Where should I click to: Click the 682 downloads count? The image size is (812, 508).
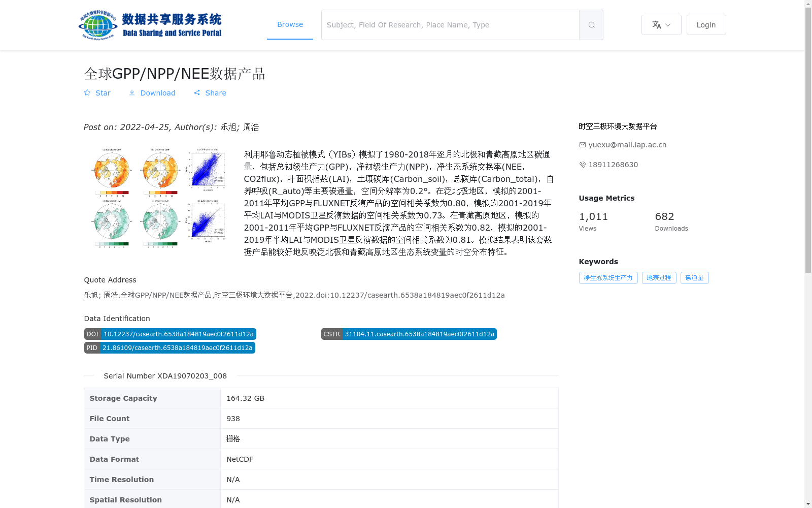pyautogui.click(x=664, y=216)
